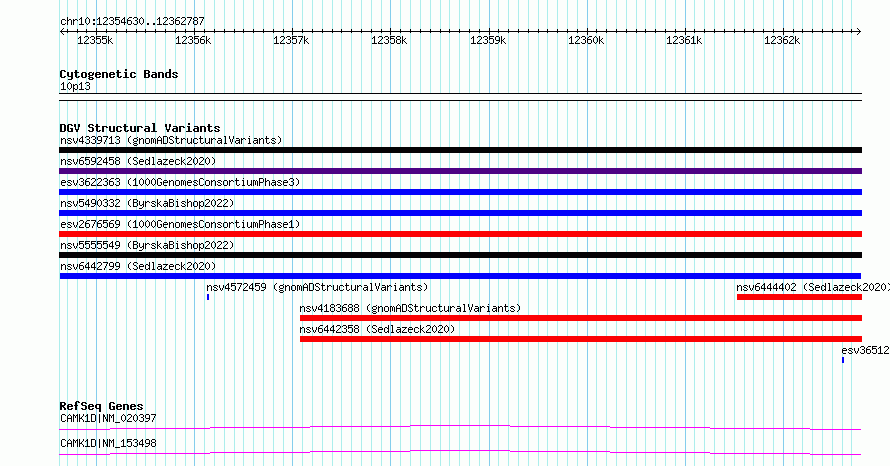This screenshot has width=890, height=466.
Task: Select the esv3622363 (1000GenomesConsortiumPhase3) label
Action: pyautogui.click(x=180, y=182)
